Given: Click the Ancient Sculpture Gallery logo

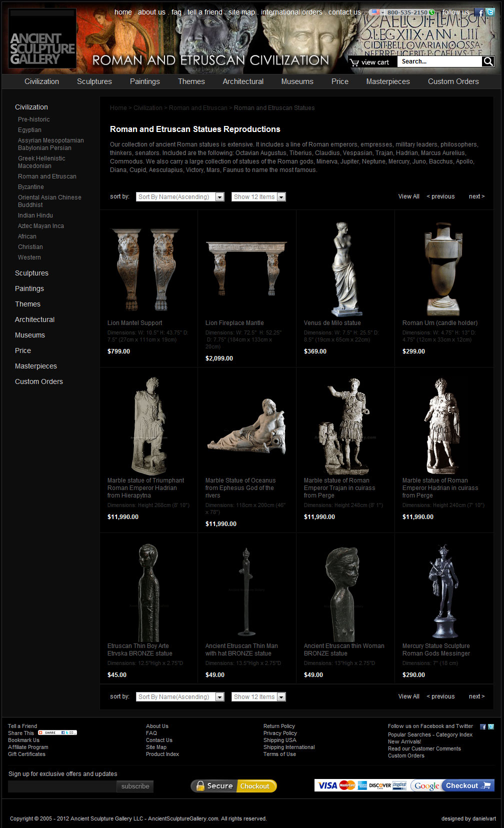Looking at the screenshot, I should (x=42, y=38).
